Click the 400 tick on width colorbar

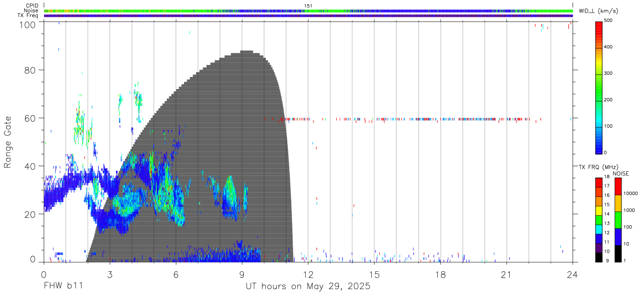(609, 47)
